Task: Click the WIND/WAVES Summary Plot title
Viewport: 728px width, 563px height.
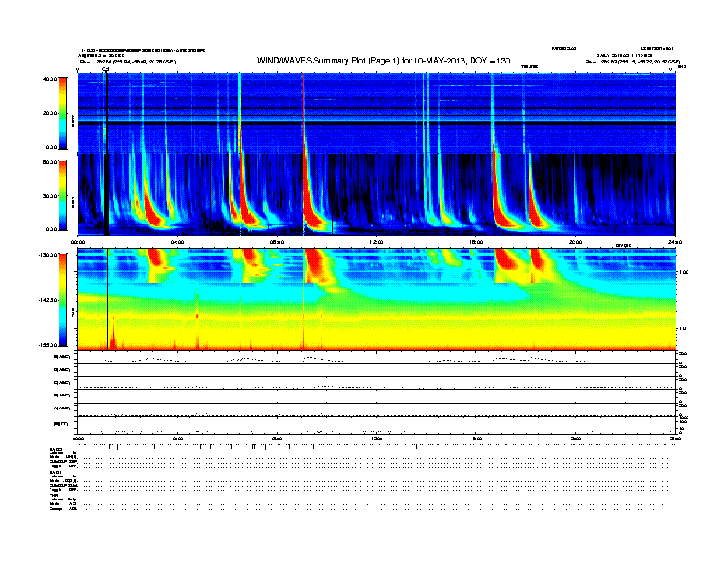Action: tap(383, 61)
